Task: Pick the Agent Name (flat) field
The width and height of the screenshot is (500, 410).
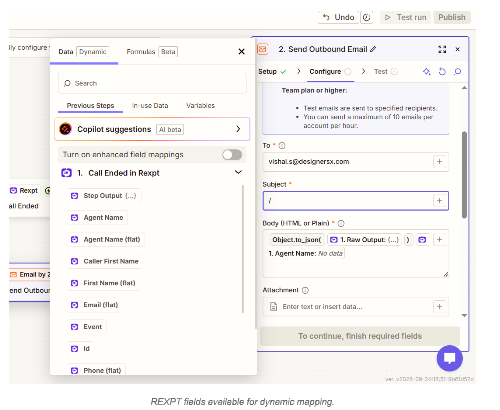Action: (106, 240)
